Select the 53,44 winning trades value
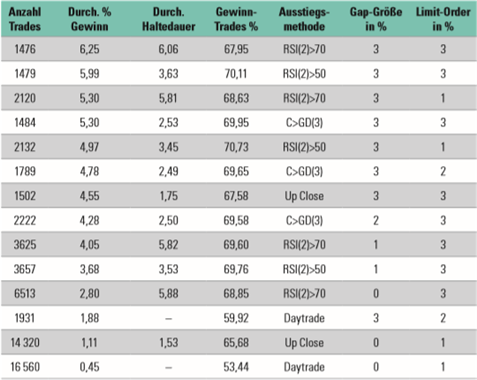 point(236,367)
